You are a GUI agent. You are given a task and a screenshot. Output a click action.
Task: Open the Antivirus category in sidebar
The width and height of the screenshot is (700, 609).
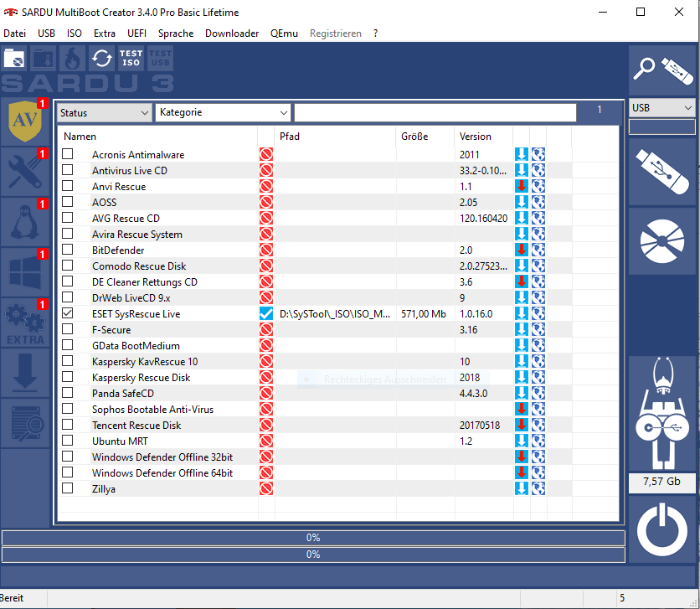25,121
